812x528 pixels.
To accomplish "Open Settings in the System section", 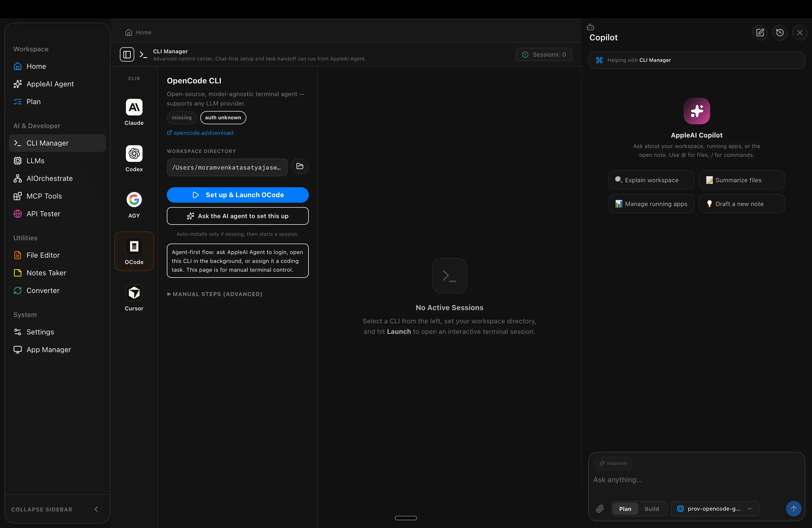I will 57,332.
